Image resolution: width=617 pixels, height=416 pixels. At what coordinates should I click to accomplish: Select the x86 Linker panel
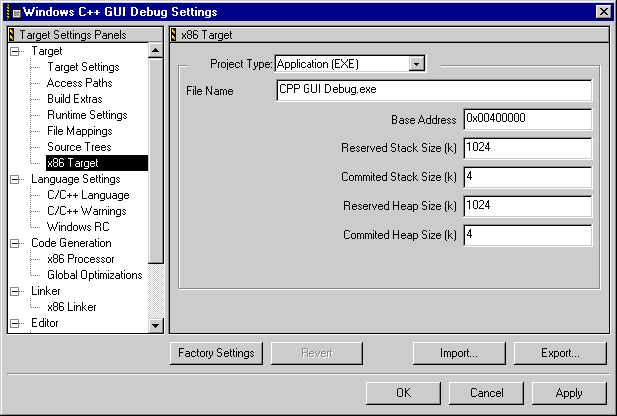tap(72, 307)
